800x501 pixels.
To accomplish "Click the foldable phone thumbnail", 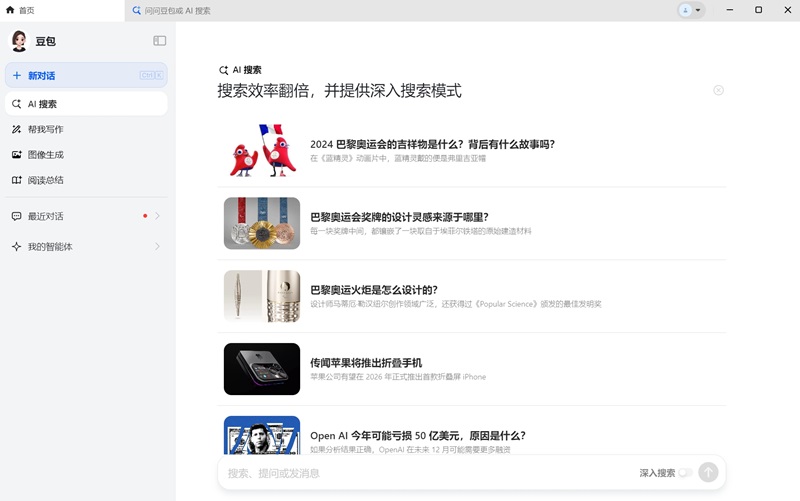I will point(262,369).
